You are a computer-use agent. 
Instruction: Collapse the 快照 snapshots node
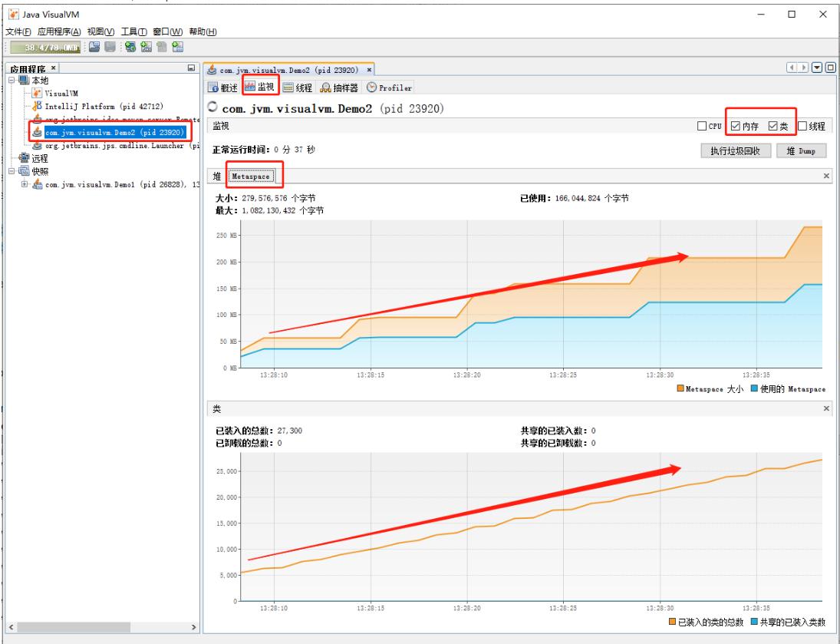[12, 170]
